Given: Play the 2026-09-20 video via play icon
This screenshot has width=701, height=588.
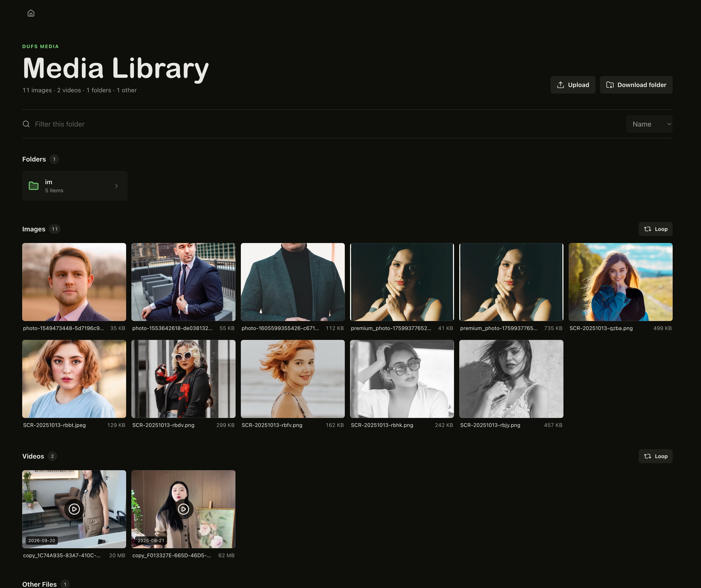Looking at the screenshot, I should [x=74, y=509].
